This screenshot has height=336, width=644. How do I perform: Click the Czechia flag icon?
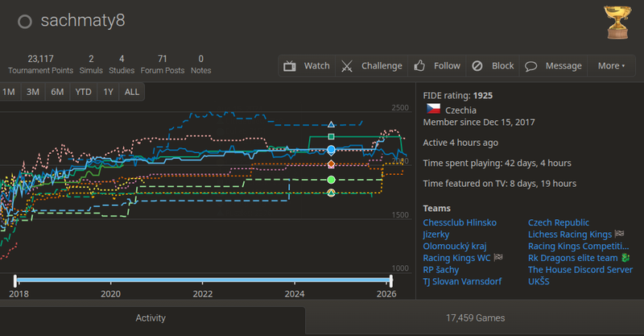pyautogui.click(x=433, y=109)
